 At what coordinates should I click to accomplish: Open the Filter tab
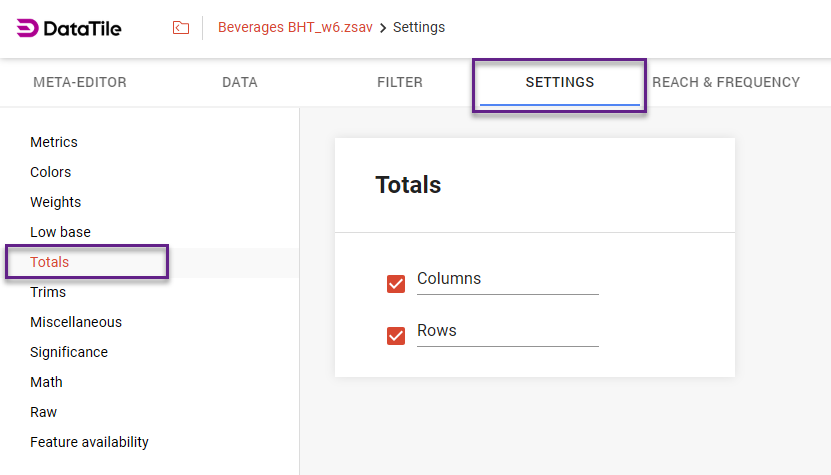click(400, 83)
